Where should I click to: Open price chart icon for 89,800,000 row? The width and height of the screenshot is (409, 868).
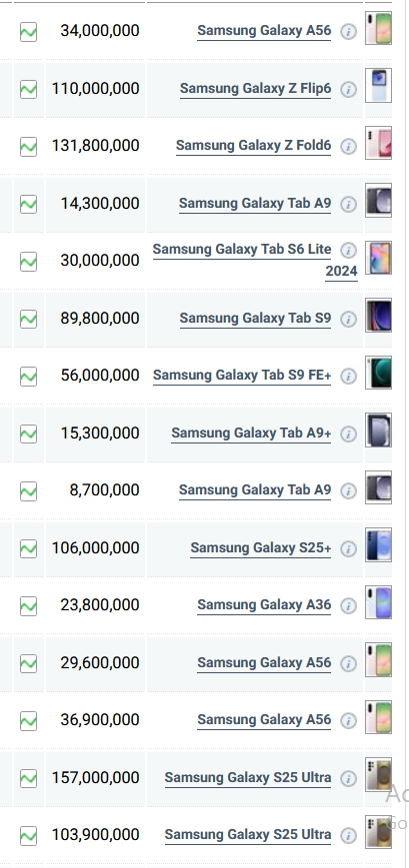tap(28, 319)
